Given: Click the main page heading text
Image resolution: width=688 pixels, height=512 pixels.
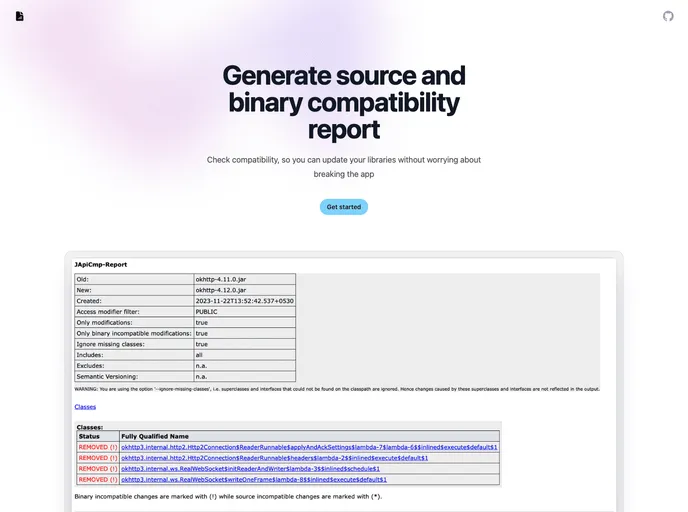Looking at the screenshot, I should pyautogui.click(x=343, y=102).
